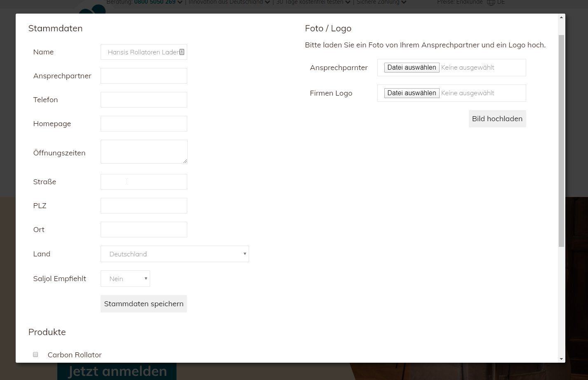Click the Bild hochladen button
This screenshot has height=380, width=588.
click(x=497, y=119)
